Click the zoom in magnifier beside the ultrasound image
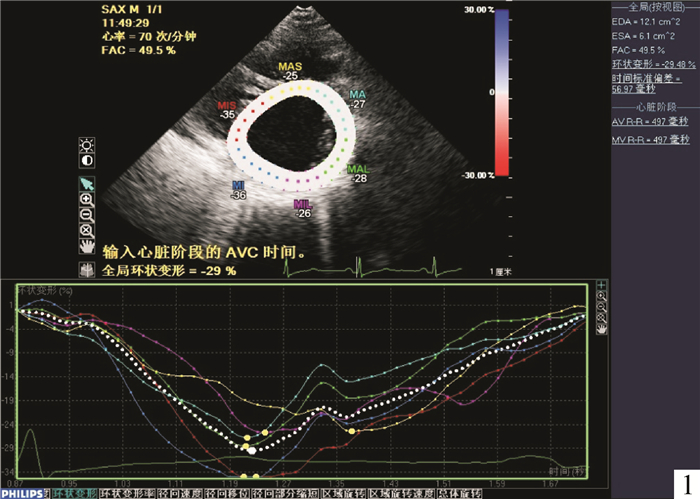 click(87, 199)
